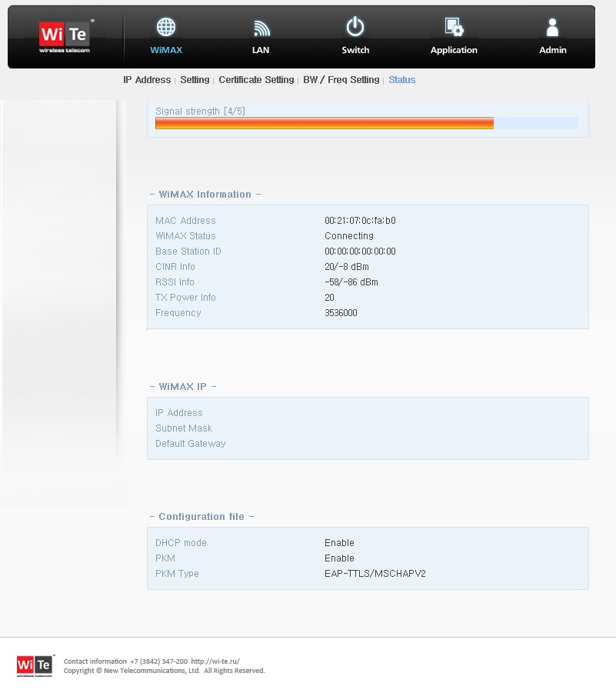This screenshot has height=693, width=616.
Task: Click the DHCP mode label
Action: coord(181,543)
